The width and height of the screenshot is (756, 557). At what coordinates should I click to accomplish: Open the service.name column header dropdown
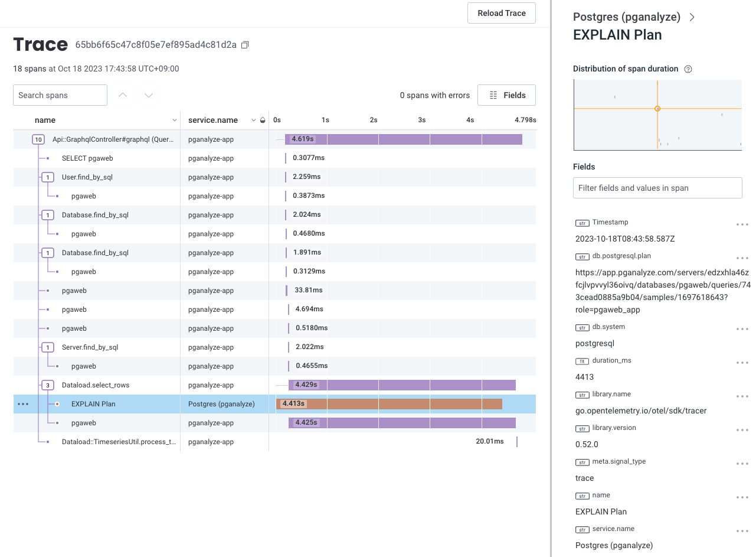[254, 120]
